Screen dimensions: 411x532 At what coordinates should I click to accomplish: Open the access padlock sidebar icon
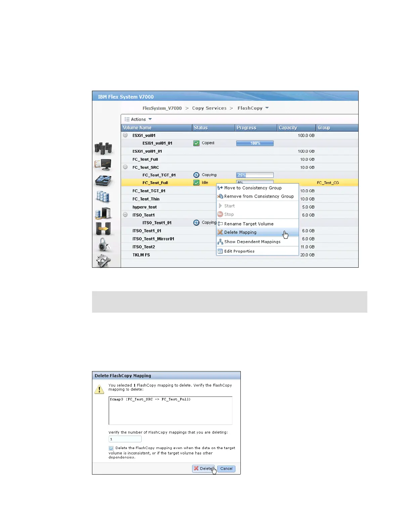point(104,245)
